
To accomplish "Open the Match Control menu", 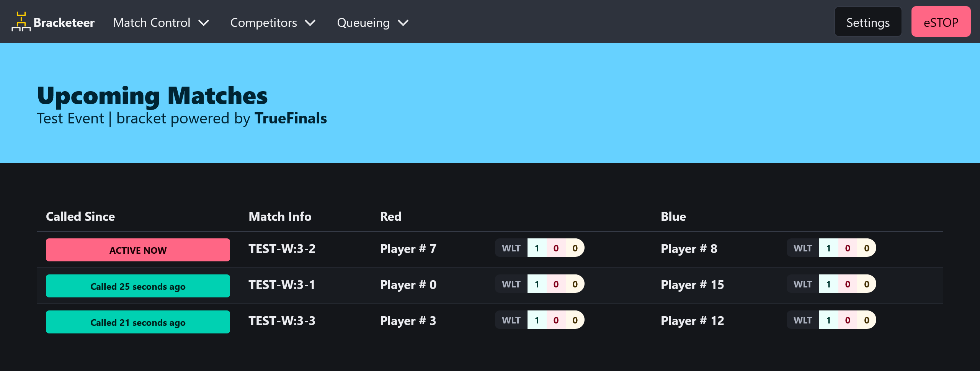I will (x=161, y=23).
